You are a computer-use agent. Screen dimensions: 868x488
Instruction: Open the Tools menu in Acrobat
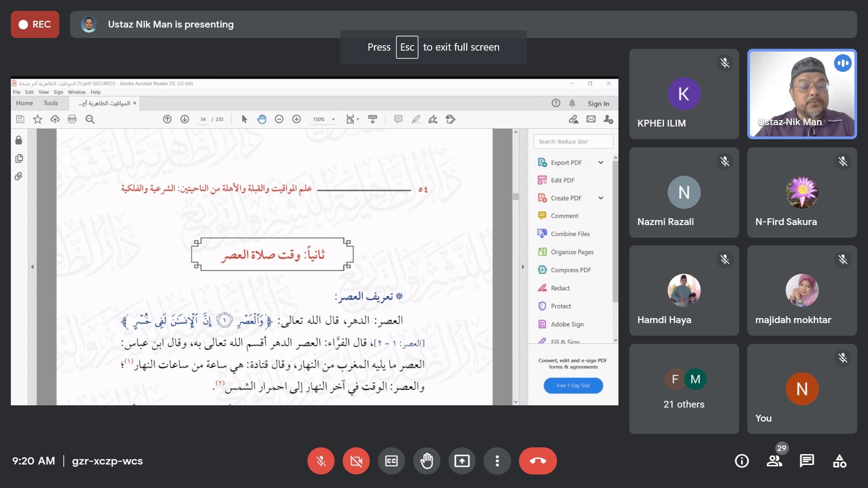coord(50,103)
